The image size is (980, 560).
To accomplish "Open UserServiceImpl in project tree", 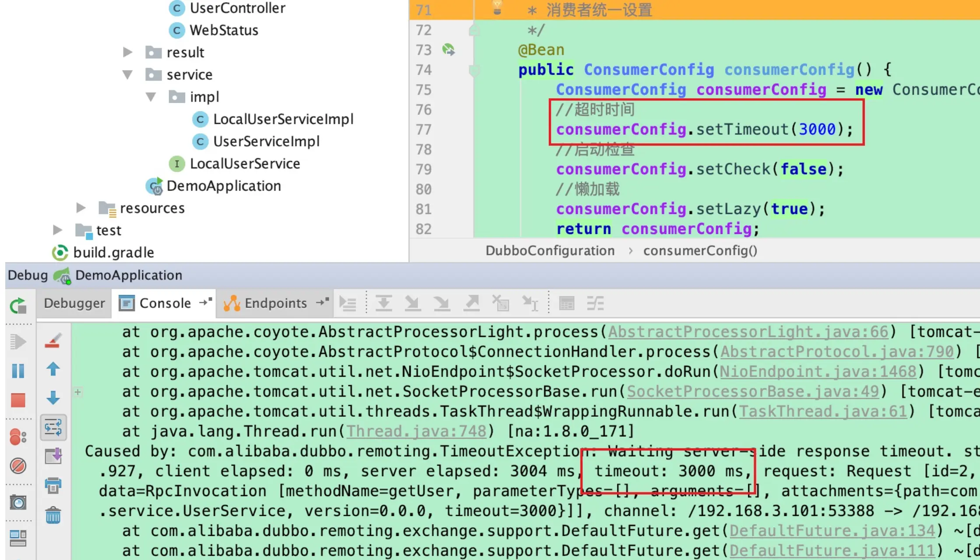I will point(266,141).
